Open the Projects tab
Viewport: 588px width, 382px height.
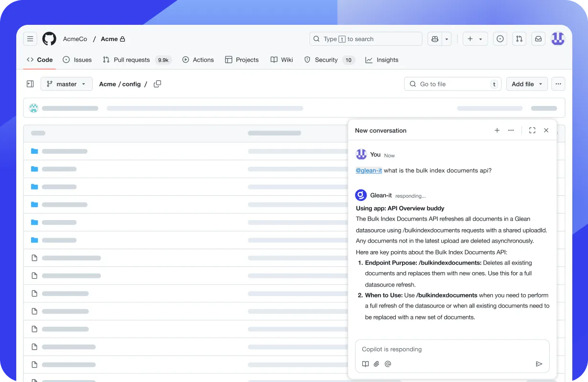point(241,60)
